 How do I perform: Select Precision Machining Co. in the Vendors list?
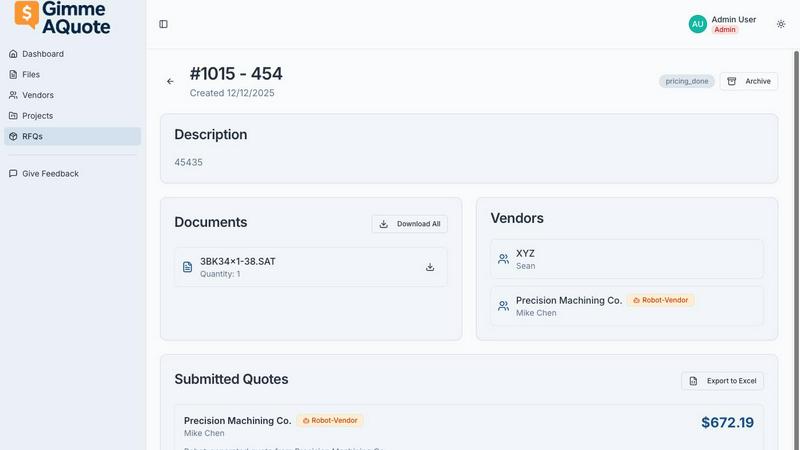(627, 306)
